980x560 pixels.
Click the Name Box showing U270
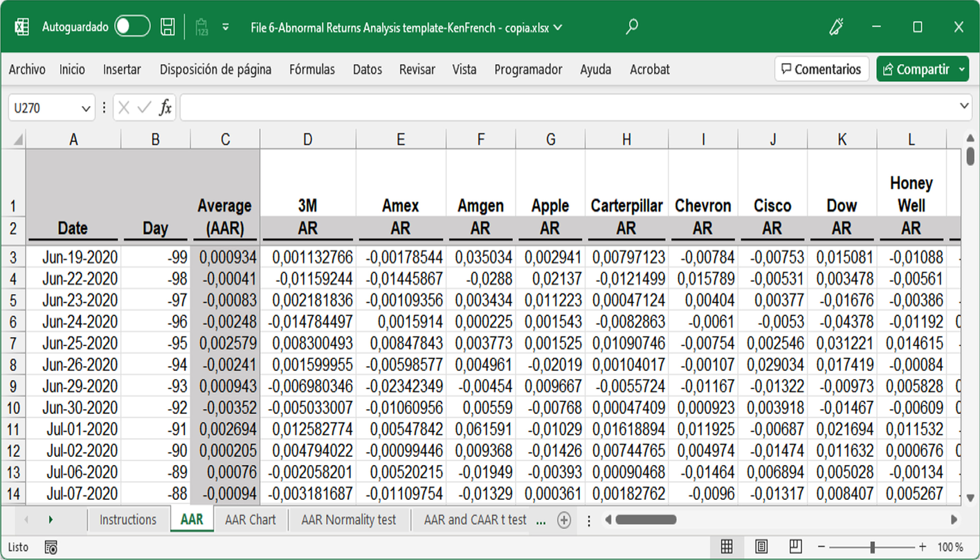pos(44,108)
